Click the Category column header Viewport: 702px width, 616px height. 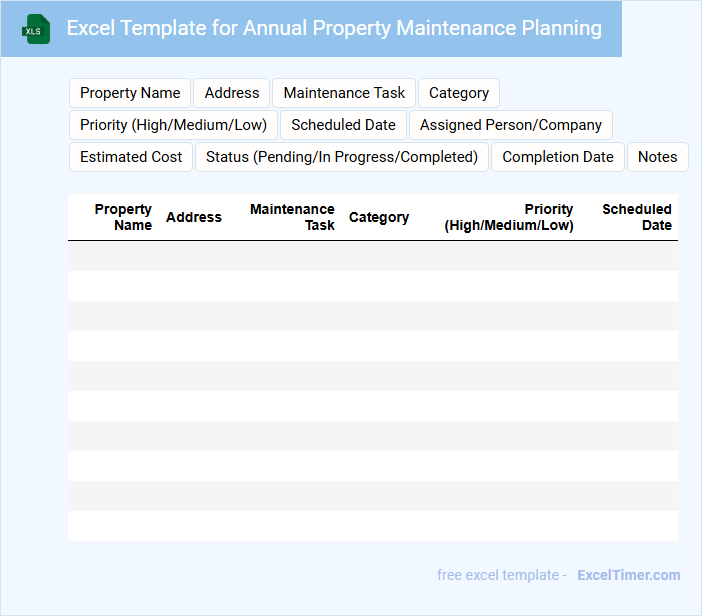point(379,217)
